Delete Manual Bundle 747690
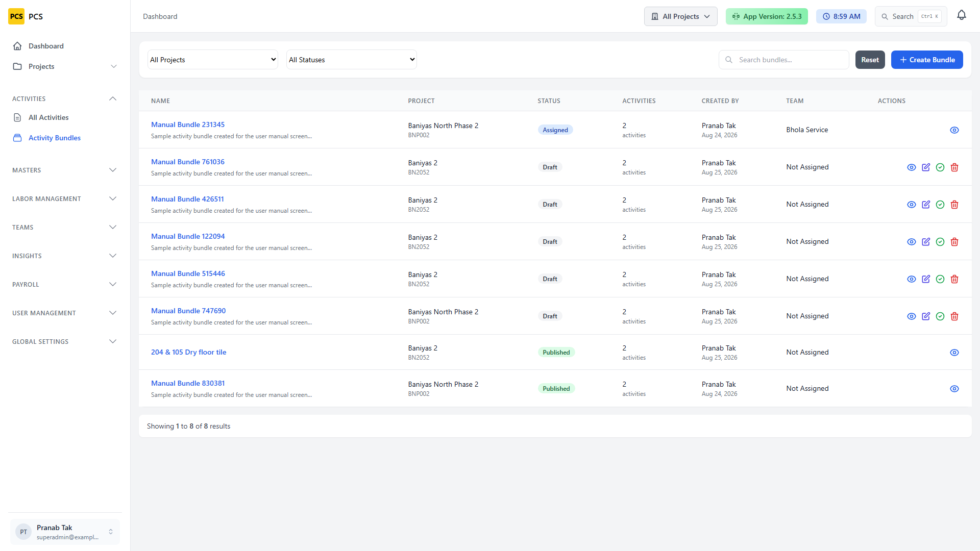 [x=954, y=316]
